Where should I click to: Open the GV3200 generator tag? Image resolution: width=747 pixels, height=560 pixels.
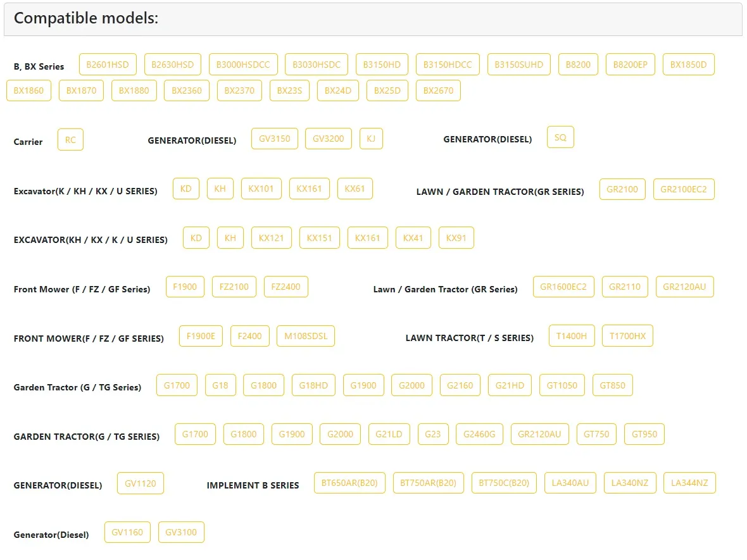329,139
